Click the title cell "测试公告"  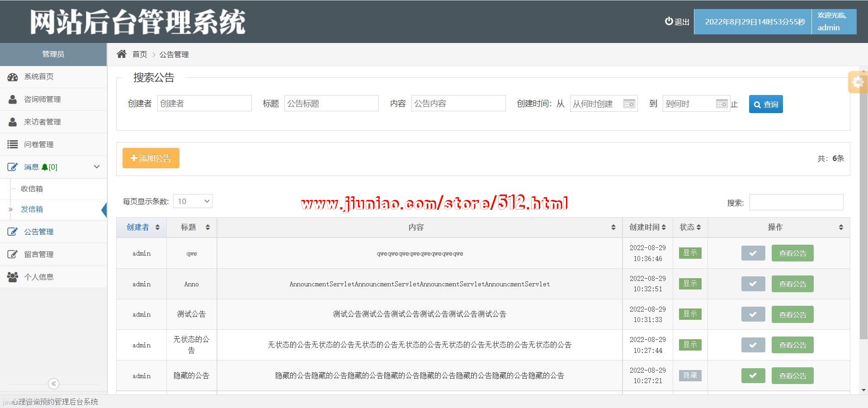pyautogui.click(x=192, y=314)
